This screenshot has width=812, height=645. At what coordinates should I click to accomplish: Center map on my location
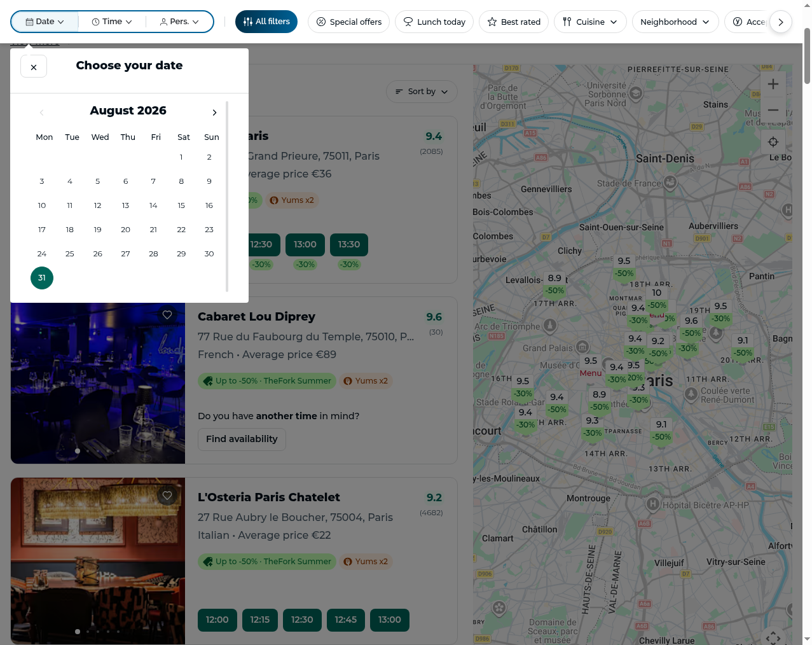[773, 142]
